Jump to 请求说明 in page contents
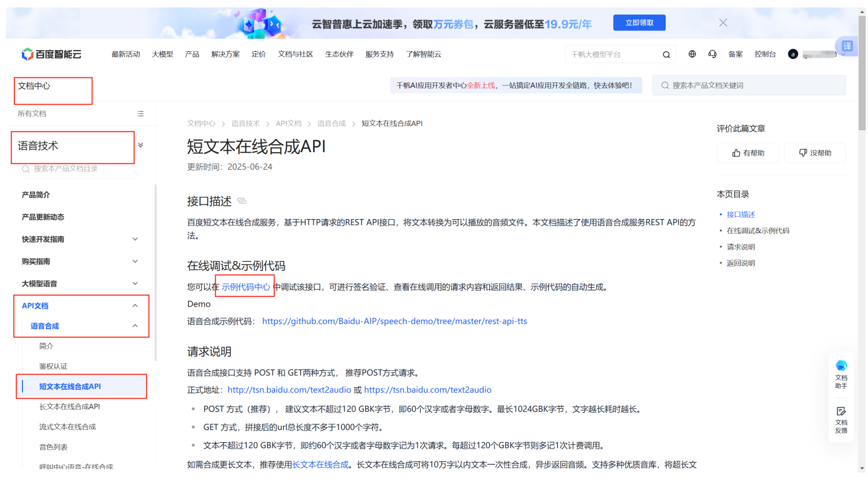 741,247
